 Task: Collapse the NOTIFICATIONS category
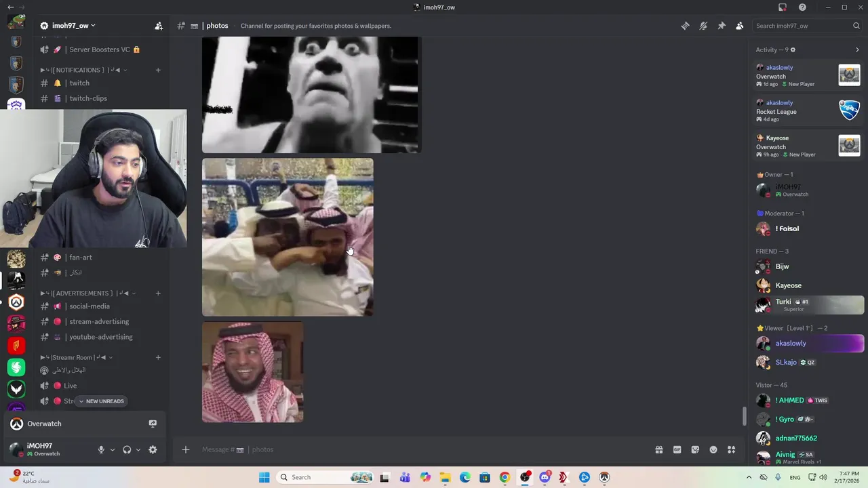click(84, 70)
